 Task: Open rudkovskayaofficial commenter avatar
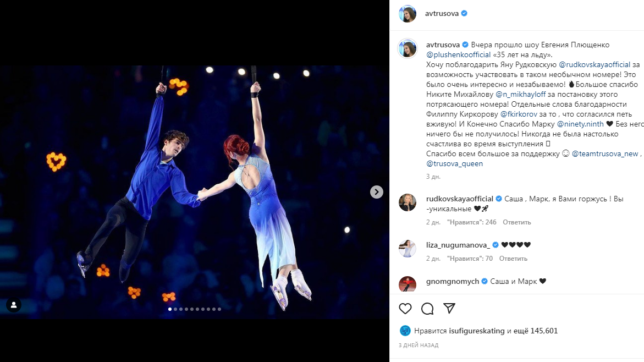[408, 202]
